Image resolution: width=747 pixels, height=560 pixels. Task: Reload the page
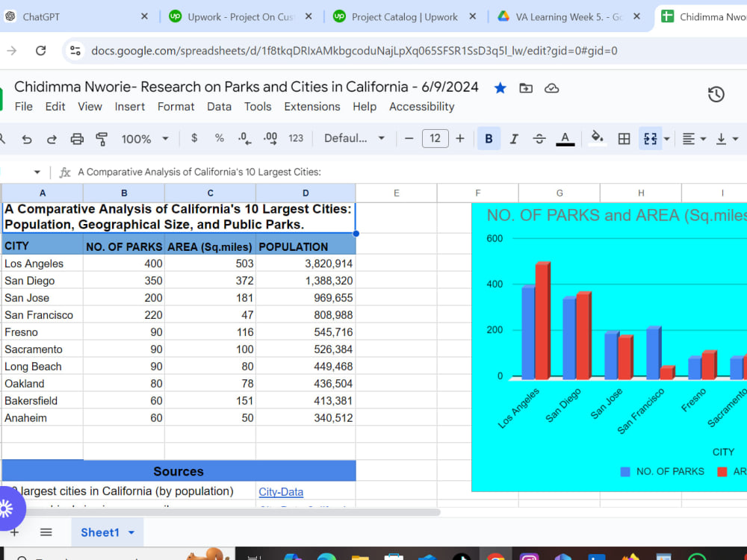click(x=41, y=51)
